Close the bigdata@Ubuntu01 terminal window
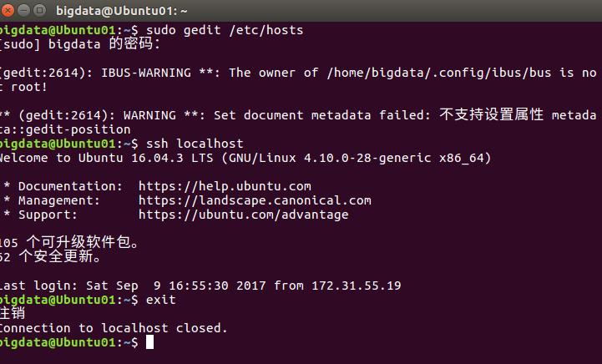 pyautogui.click(x=7, y=10)
